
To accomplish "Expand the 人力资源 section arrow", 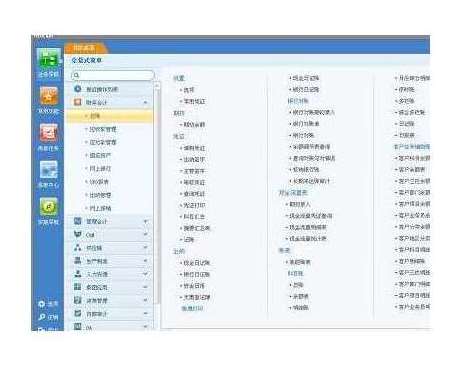I will 145,274.
